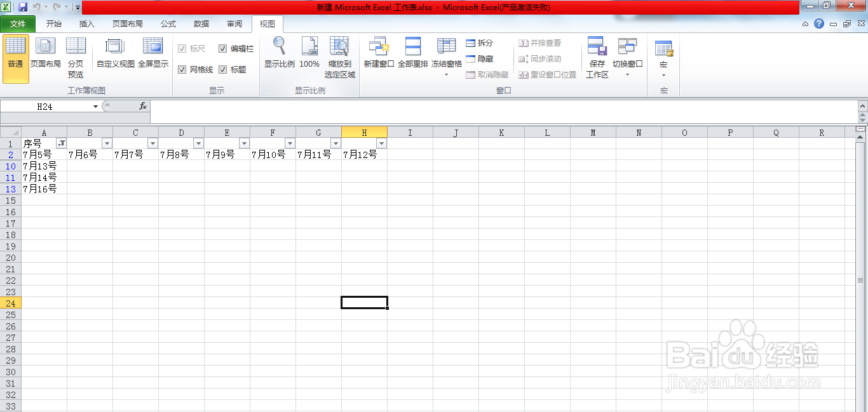
Task: Click the 隐藏 hide window button
Action: click(480, 59)
